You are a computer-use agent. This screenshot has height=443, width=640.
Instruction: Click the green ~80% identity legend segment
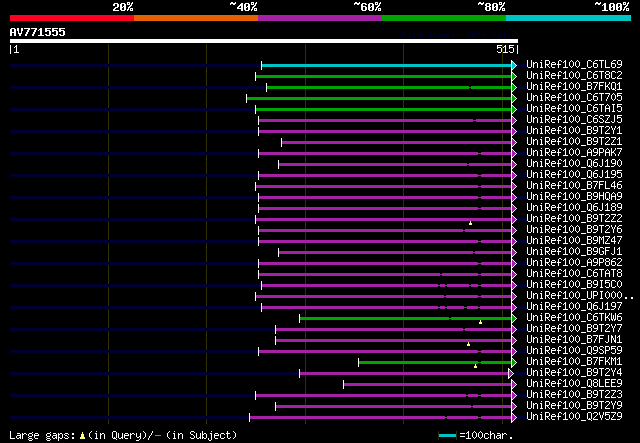coord(444,18)
